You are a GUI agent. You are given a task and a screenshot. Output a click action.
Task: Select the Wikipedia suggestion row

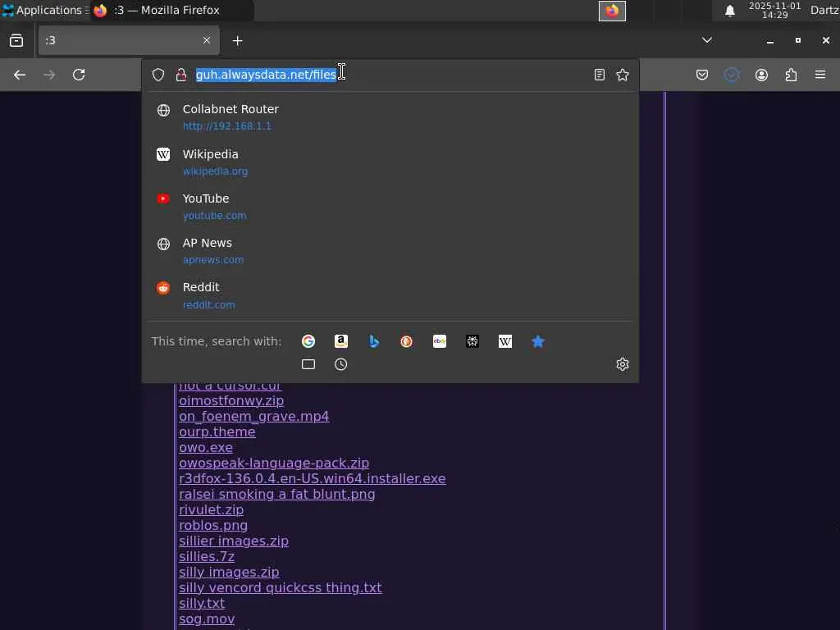pos(390,162)
